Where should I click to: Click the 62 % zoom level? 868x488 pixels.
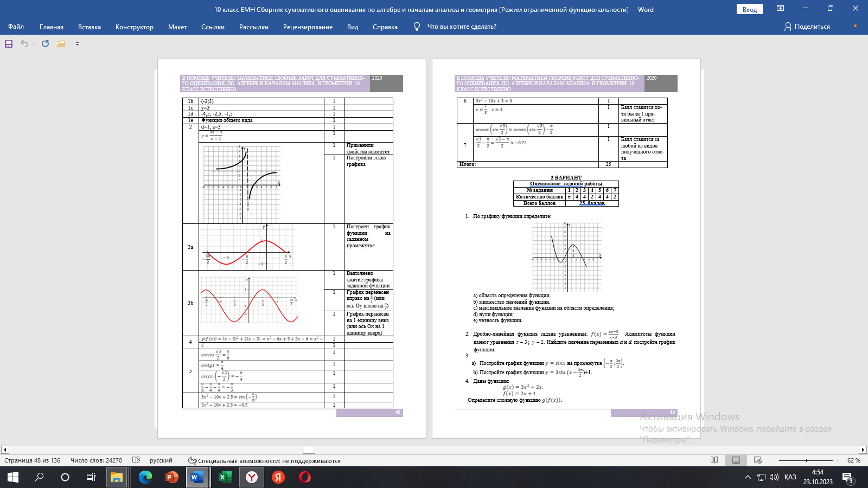[x=854, y=460]
